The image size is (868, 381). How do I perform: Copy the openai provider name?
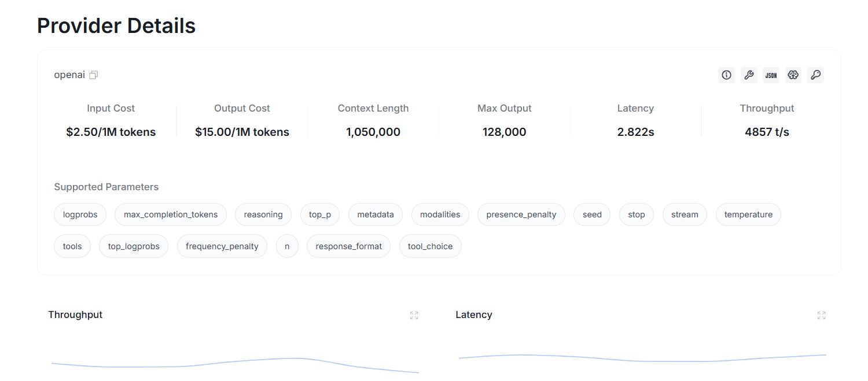[x=94, y=75]
